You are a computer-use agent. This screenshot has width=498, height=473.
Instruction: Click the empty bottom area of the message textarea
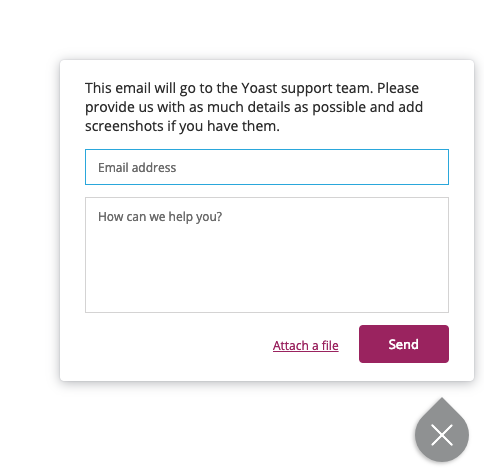click(267, 287)
